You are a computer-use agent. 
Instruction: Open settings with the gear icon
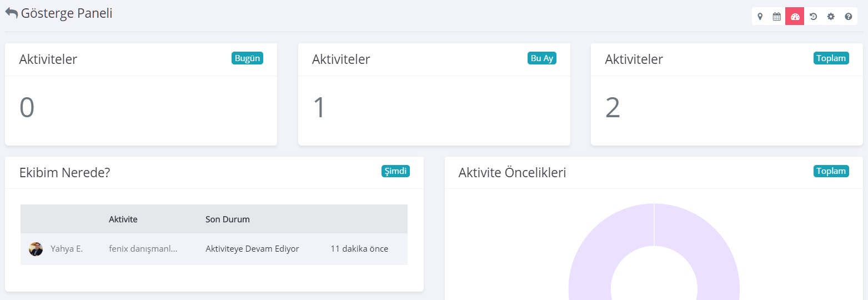831,17
